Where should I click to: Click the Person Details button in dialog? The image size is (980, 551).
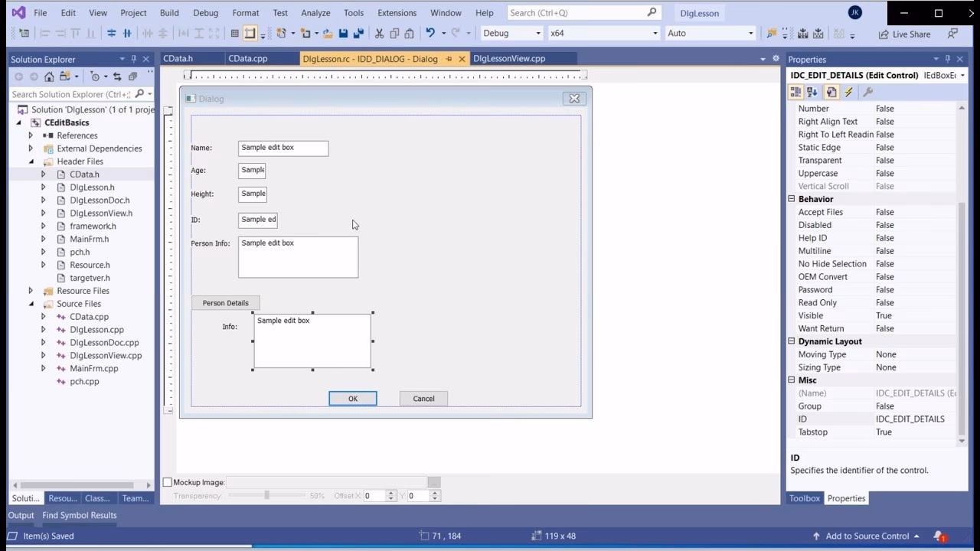(x=225, y=303)
